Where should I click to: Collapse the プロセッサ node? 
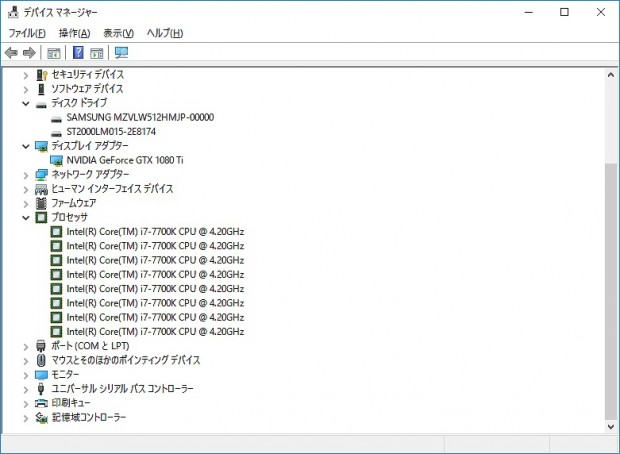pos(26,218)
